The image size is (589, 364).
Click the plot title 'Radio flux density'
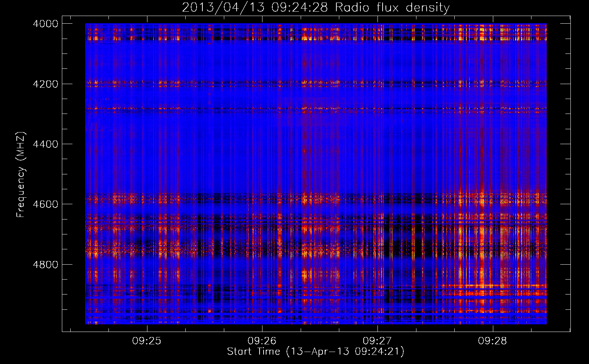392,8
